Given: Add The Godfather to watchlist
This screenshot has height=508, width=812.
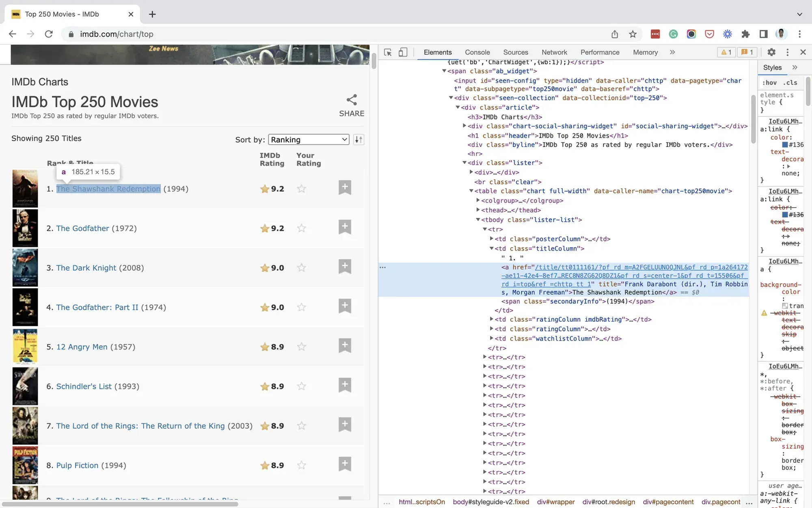Looking at the screenshot, I should pos(345,227).
